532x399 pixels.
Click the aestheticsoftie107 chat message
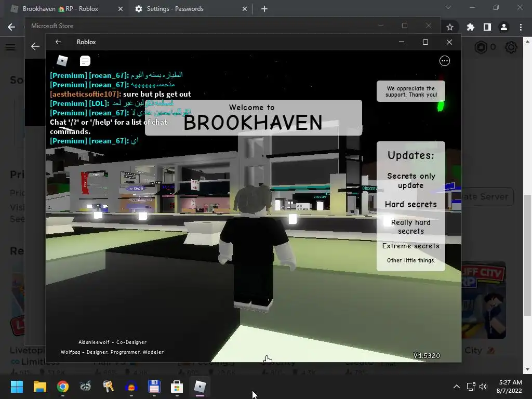pos(121,94)
